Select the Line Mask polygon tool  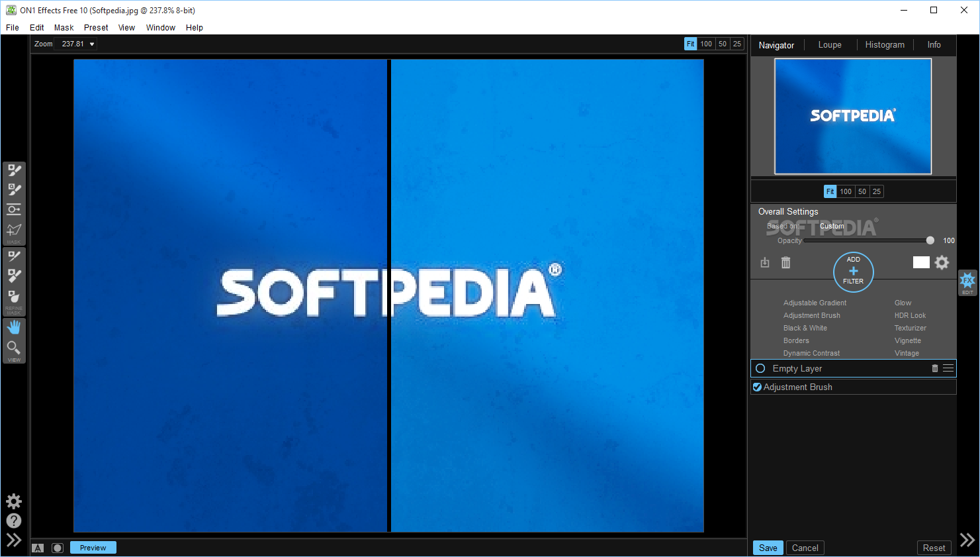coord(14,230)
